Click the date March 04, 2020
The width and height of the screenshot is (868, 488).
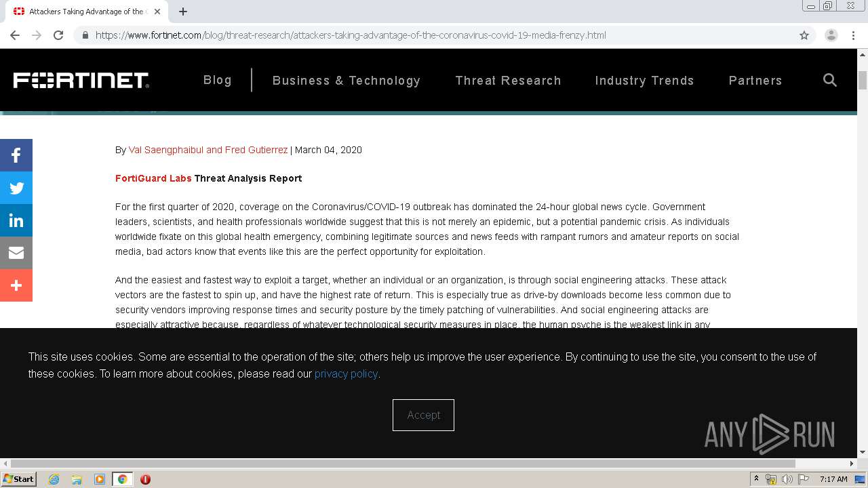(328, 150)
